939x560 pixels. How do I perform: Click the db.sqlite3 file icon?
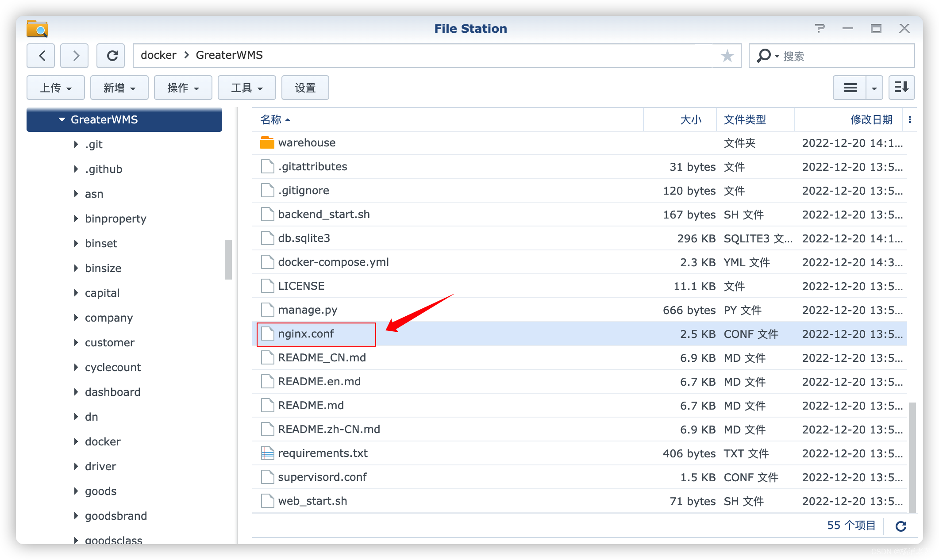(x=267, y=238)
